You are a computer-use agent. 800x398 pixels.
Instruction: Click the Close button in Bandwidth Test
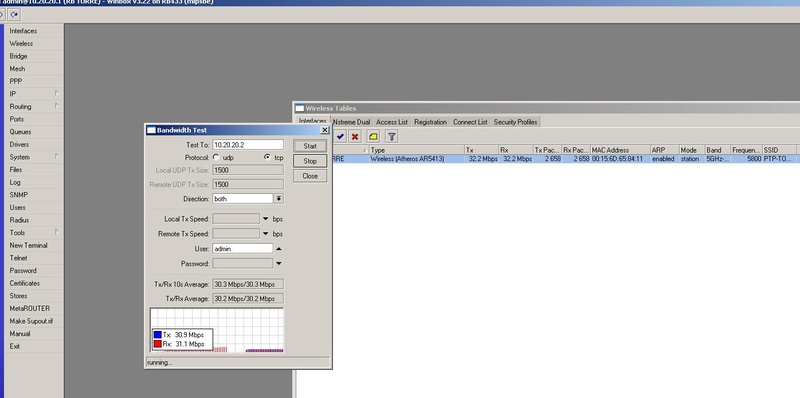click(310, 176)
